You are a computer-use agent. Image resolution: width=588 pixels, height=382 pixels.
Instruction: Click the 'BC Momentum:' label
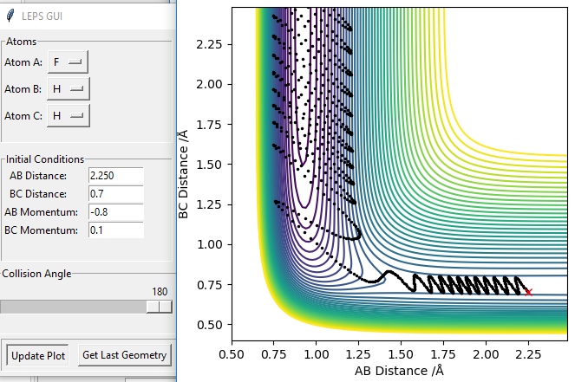pyautogui.click(x=42, y=230)
